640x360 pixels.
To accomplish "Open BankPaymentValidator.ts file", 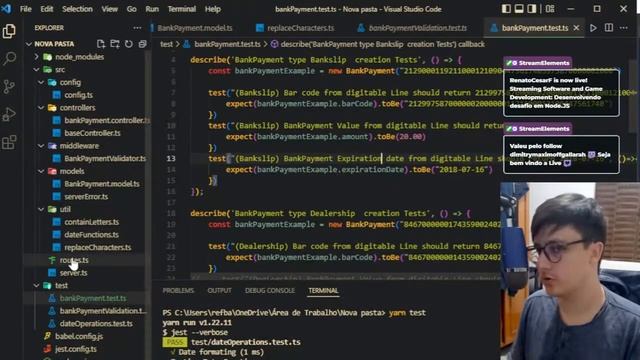I will coord(105,158).
